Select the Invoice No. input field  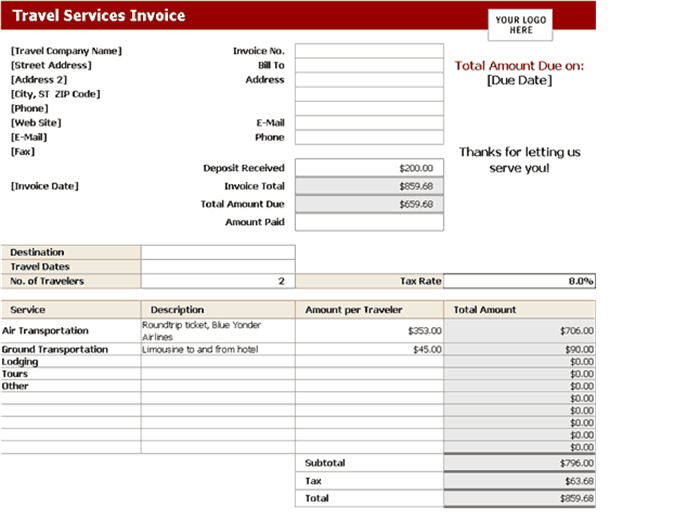pos(369,51)
